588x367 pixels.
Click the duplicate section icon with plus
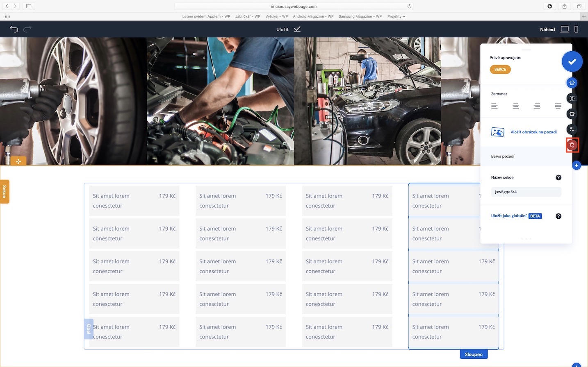point(572,129)
